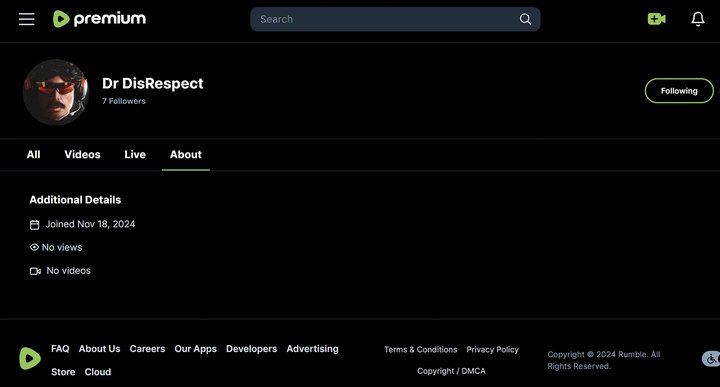Click the camera icon beside No videos
Screen dimensions: 720x387
click(x=35, y=271)
